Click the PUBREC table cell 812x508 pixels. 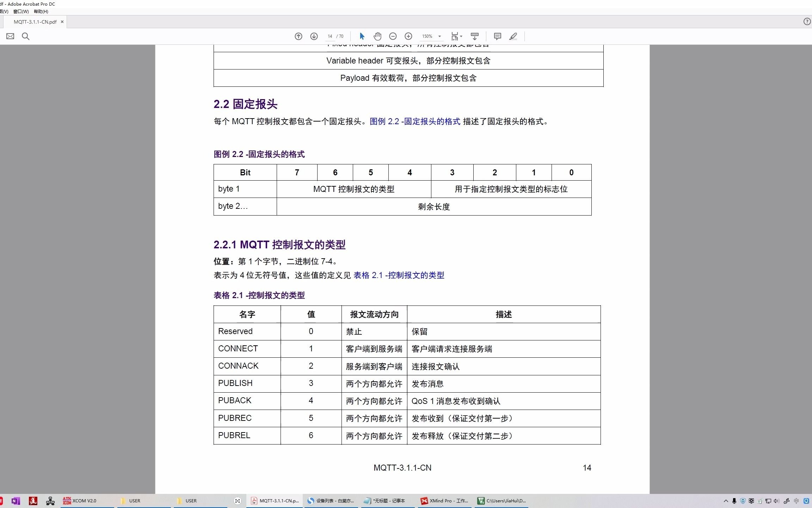tap(247, 418)
